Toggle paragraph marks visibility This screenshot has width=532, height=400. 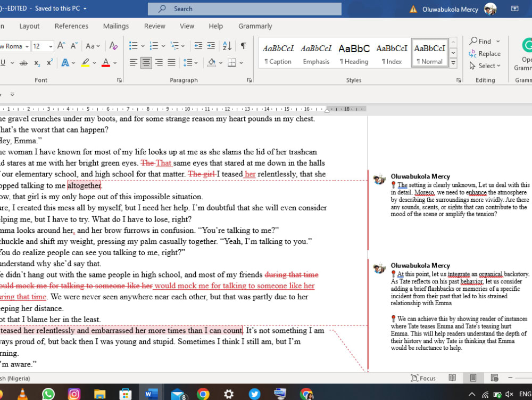click(x=242, y=46)
